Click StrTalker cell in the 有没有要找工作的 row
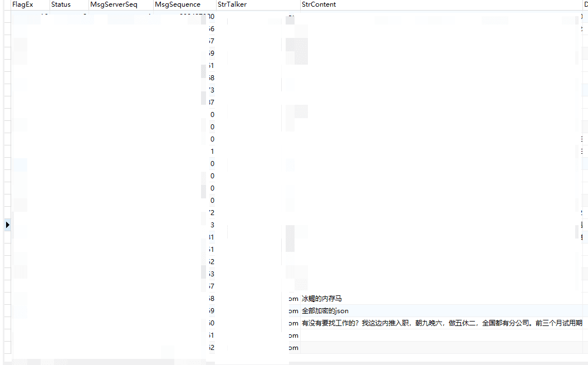588x365 pixels. pyautogui.click(x=257, y=323)
